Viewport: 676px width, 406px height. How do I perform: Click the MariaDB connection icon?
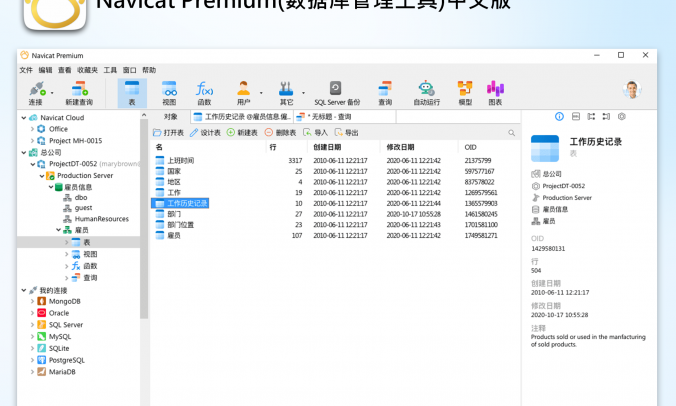tap(41, 372)
